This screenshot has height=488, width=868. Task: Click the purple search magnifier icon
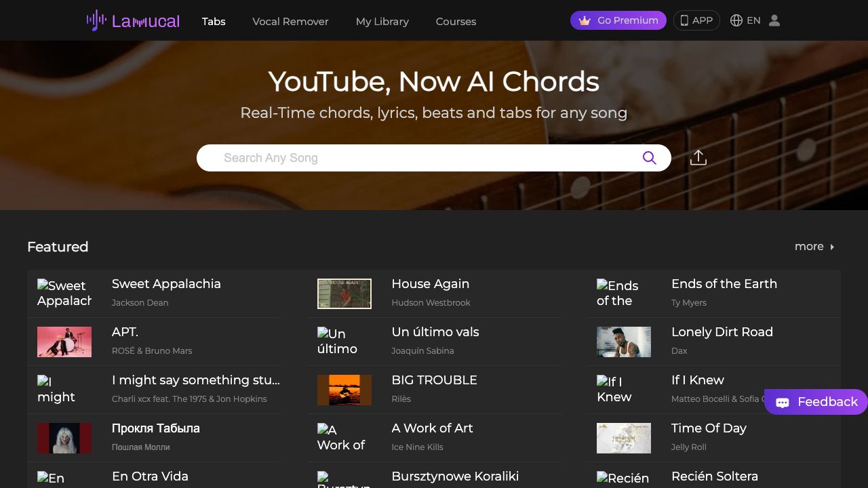point(649,158)
